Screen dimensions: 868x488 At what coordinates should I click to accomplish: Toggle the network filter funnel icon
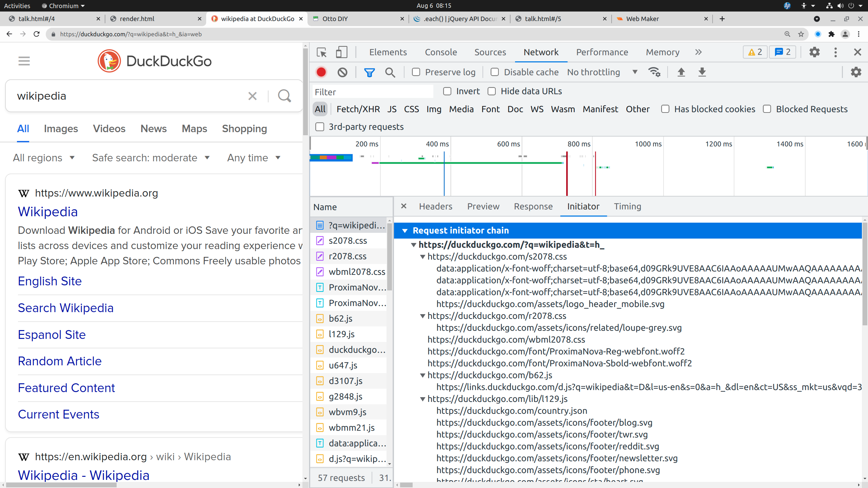click(x=369, y=72)
